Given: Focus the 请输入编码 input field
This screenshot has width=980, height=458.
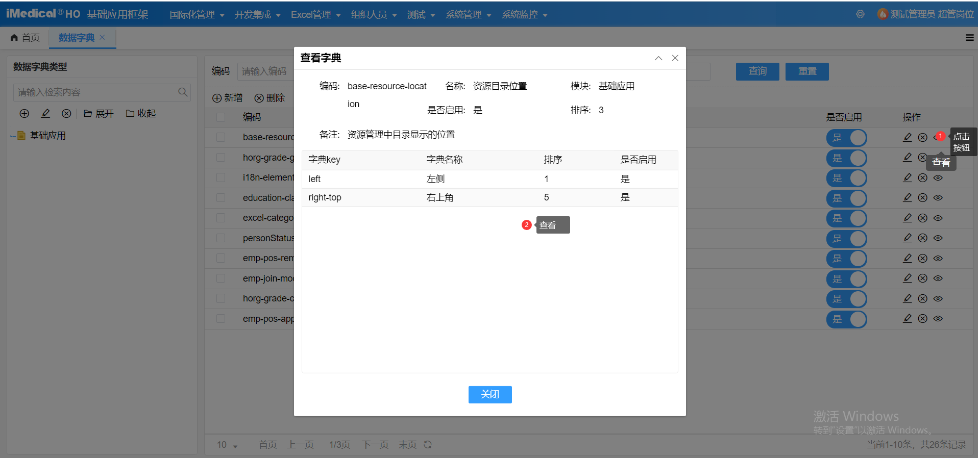Looking at the screenshot, I should tap(265, 71).
